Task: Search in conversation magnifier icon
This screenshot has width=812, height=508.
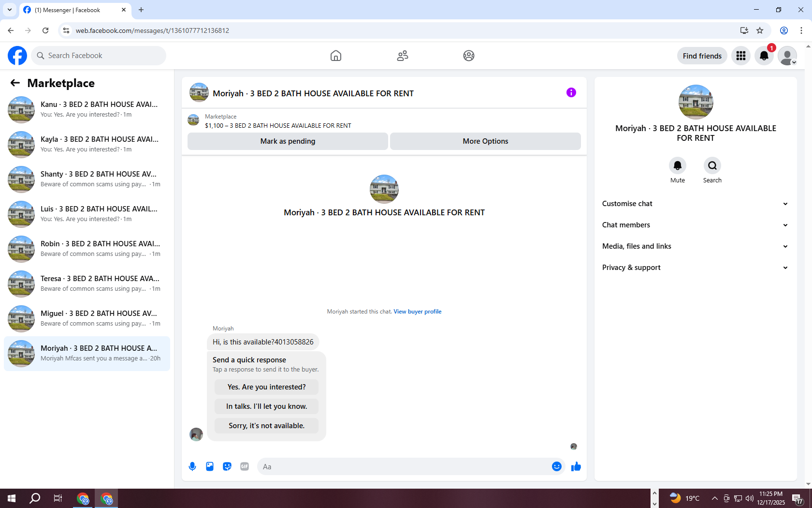Action: [712, 165]
